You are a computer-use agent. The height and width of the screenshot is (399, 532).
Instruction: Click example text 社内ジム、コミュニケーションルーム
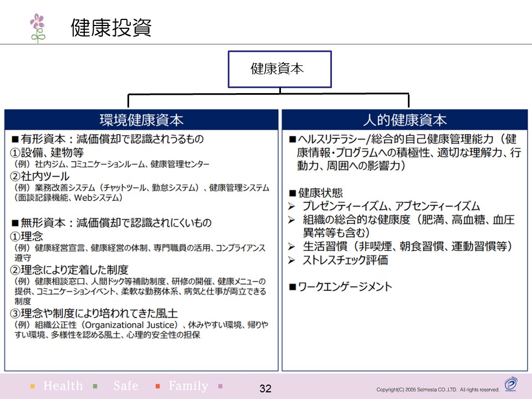click(x=90, y=164)
